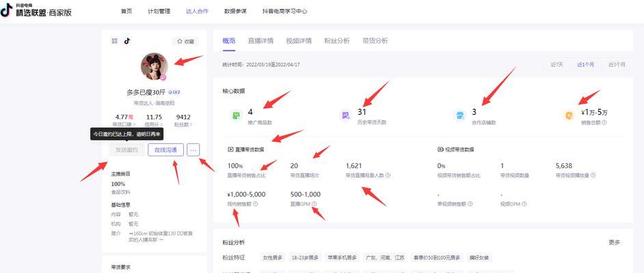Click the 统计时间 date range text
The height and width of the screenshot is (273, 644).
tap(261, 65)
